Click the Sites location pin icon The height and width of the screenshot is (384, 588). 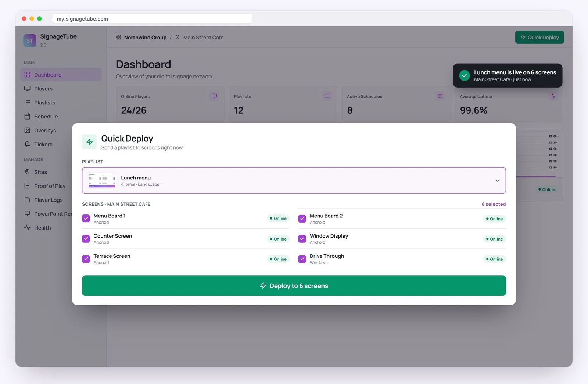pyautogui.click(x=27, y=172)
